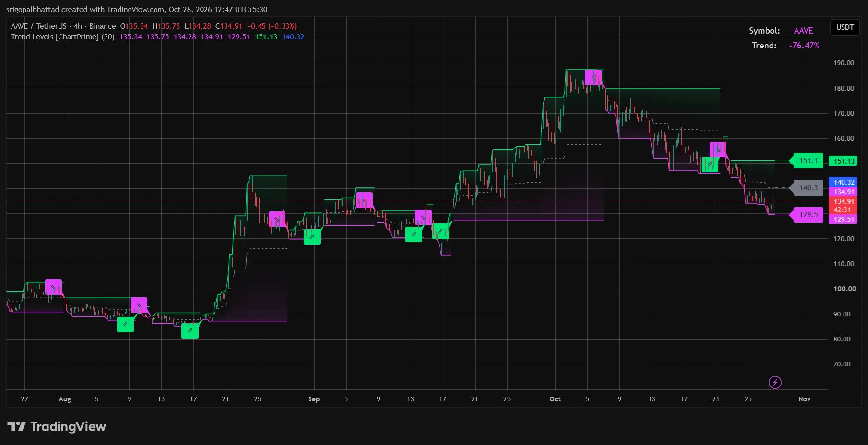This screenshot has width=868, height=445.
Task: Click the -76.47% trend value
Action: tap(804, 46)
